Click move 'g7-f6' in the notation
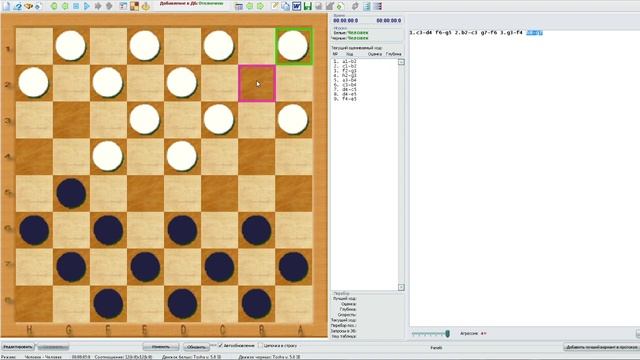 pyautogui.click(x=489, y=33)
